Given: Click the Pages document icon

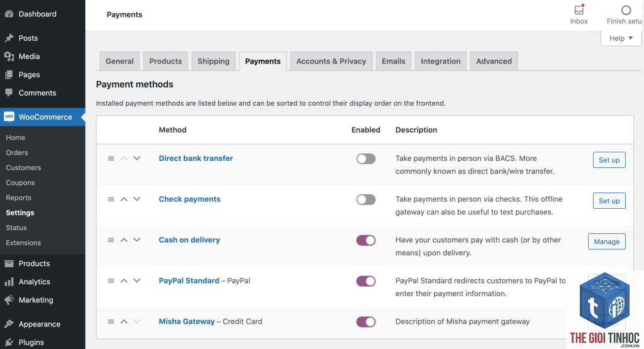Looking at the screenshot, I should [x=9, y=75].
